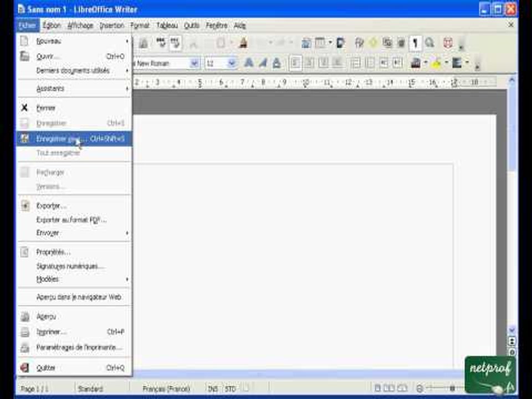Click the Insert Table toolbar icon
The width and height of the screenshot is (532, 399).
(320, 43)
